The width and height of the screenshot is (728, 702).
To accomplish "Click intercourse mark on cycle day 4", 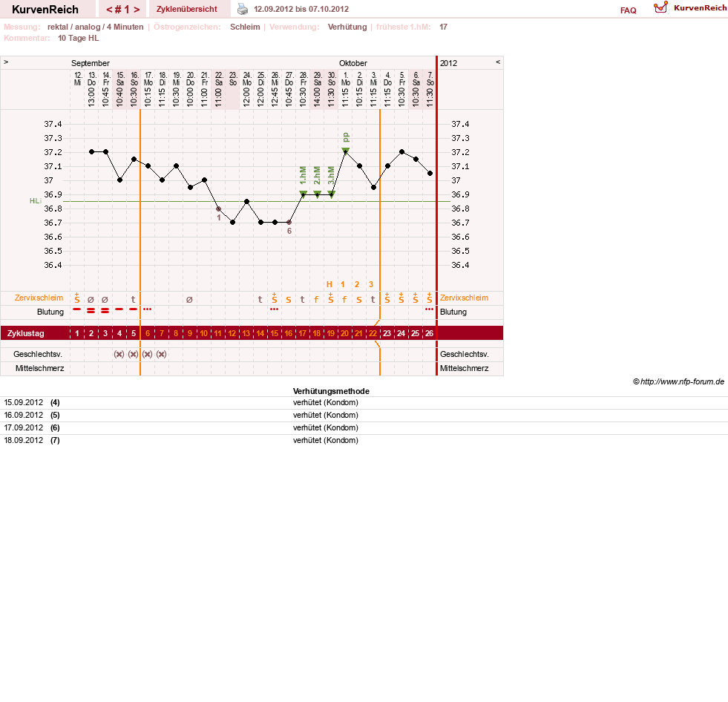I will [x=119, y=354].
